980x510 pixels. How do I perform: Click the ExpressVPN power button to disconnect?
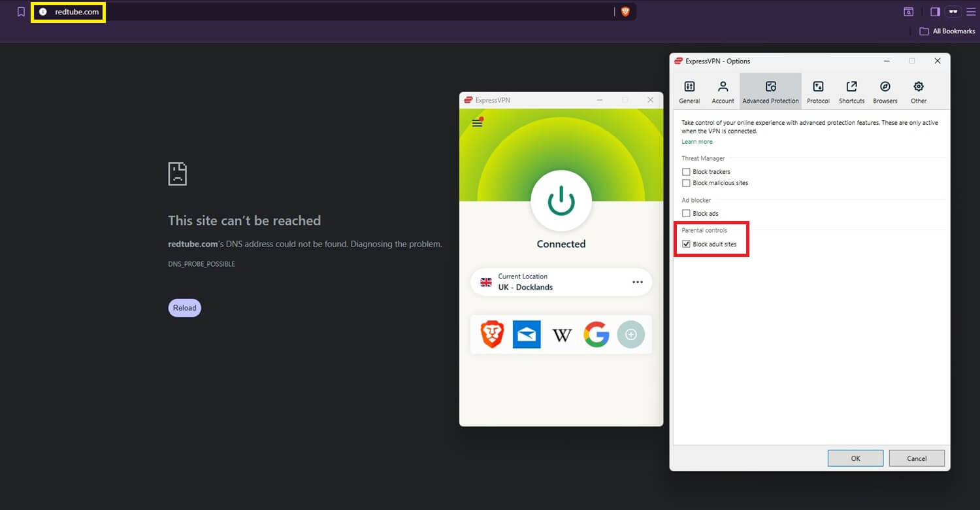coord(561,201)
